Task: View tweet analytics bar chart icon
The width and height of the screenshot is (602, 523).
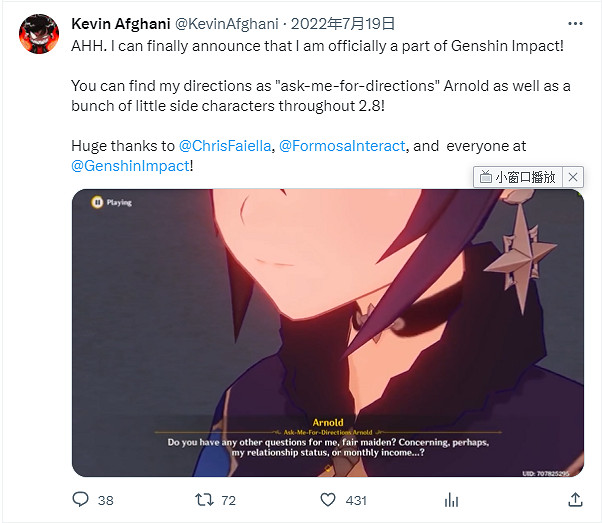Action: pos(452,500)
